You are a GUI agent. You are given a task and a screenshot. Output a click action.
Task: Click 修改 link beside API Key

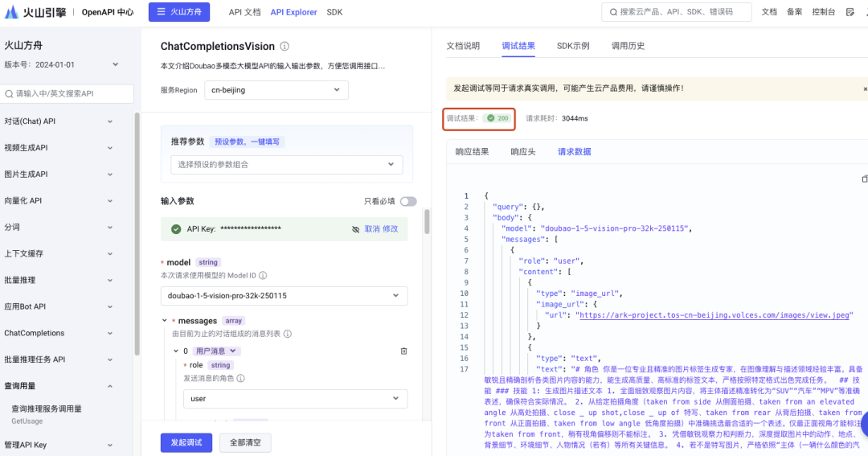pyautogui.click(x=391, y=229)
